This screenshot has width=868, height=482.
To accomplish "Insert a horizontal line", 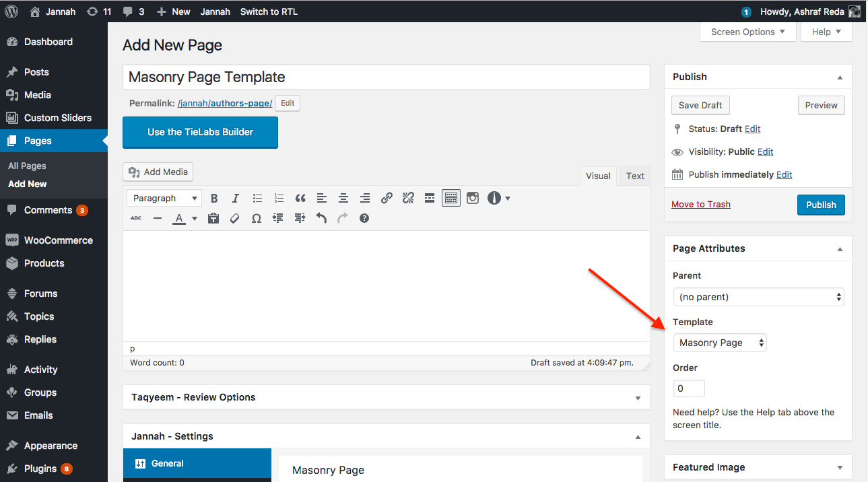I will click(x=158, y=218).
